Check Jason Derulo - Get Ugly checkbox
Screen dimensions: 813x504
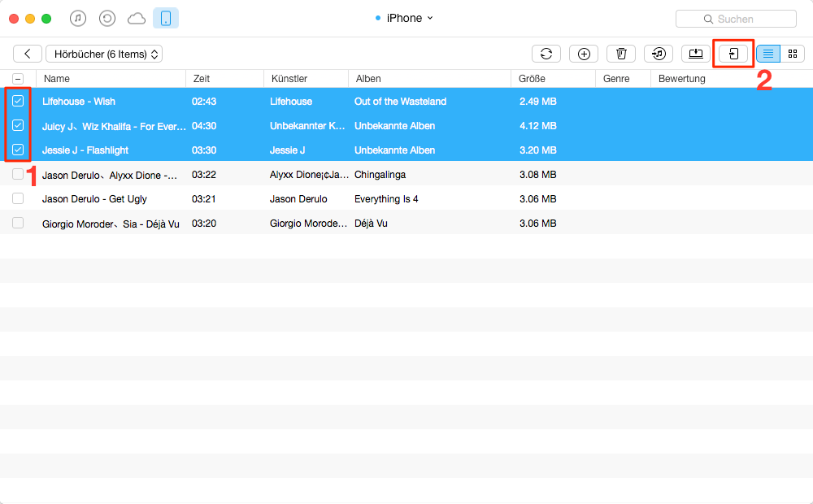coord(18,198)
